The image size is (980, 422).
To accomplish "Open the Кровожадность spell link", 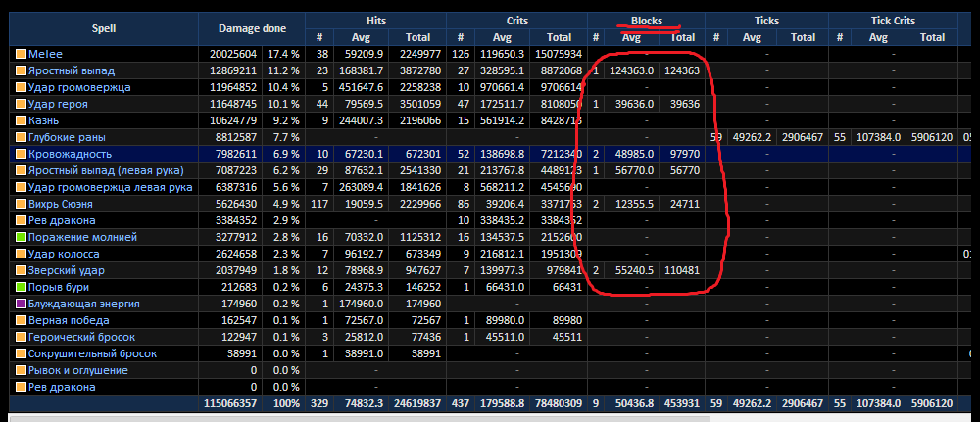I will click(x=70, y=154).
